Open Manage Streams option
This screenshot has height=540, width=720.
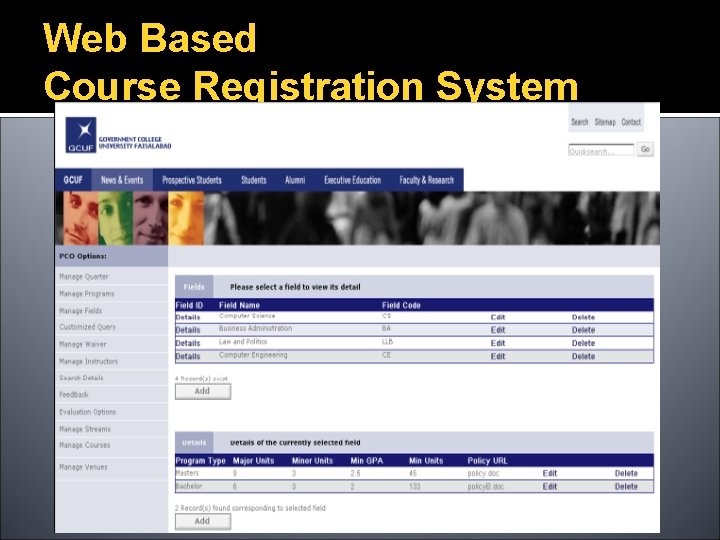(85, 429)
